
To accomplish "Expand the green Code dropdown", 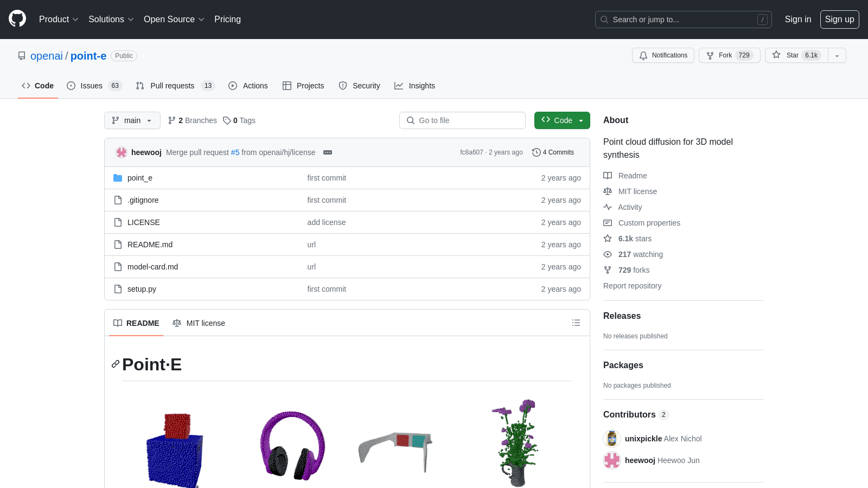I will 562,120.
